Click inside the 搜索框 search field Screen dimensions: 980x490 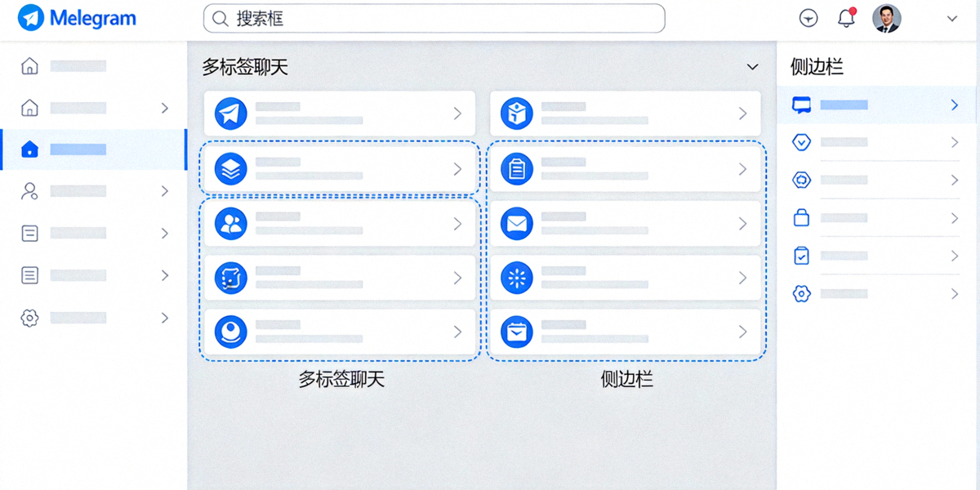(x=433, y=18)
